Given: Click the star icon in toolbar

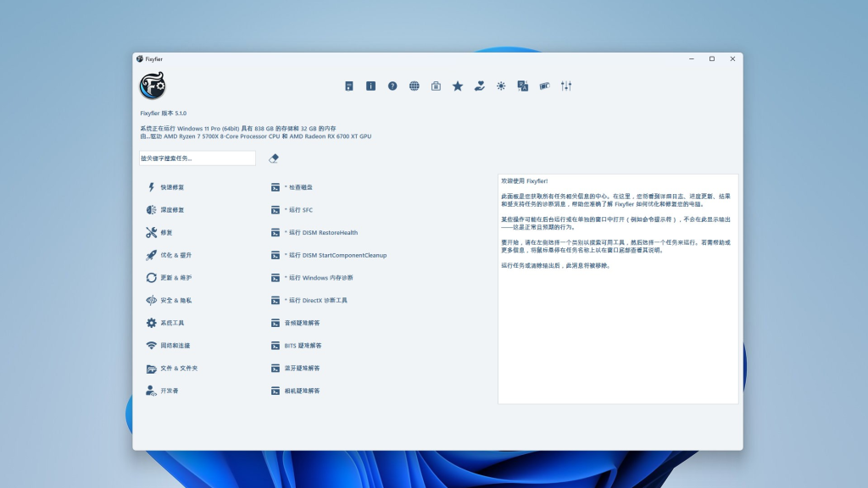Looking at the screenshot, I should tap(458, 86).
